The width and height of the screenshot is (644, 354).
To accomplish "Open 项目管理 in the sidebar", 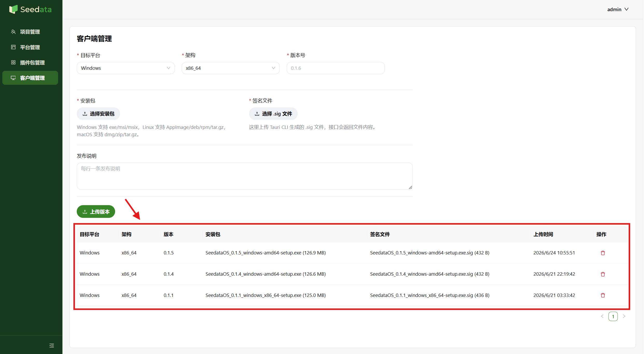I will 30,32.
